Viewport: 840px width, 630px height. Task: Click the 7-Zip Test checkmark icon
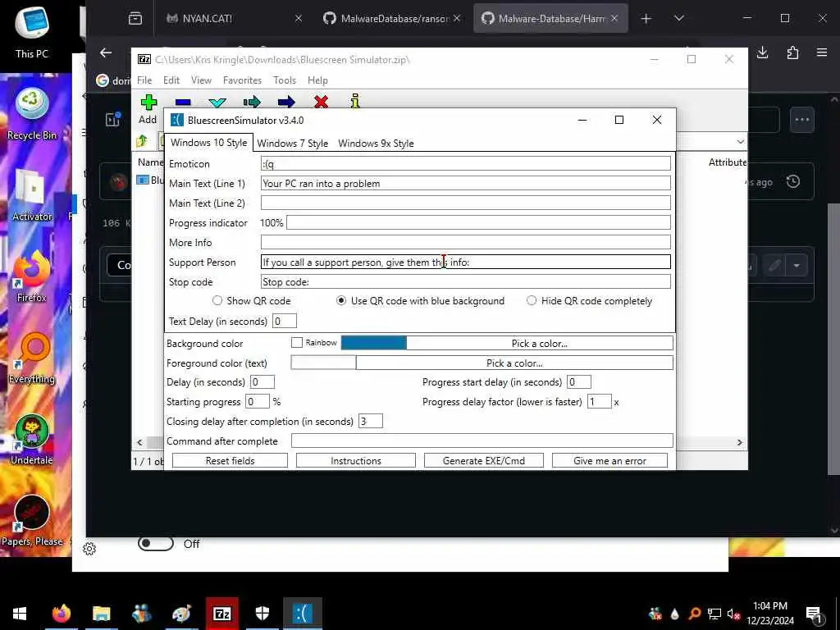point(217,103)
